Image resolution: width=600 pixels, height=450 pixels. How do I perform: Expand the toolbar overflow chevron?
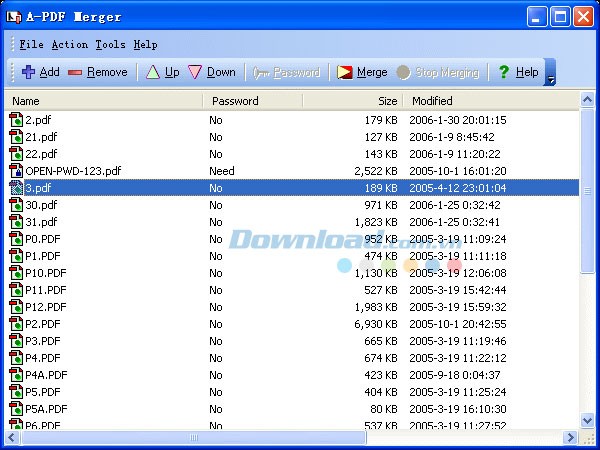coord(551,80)
